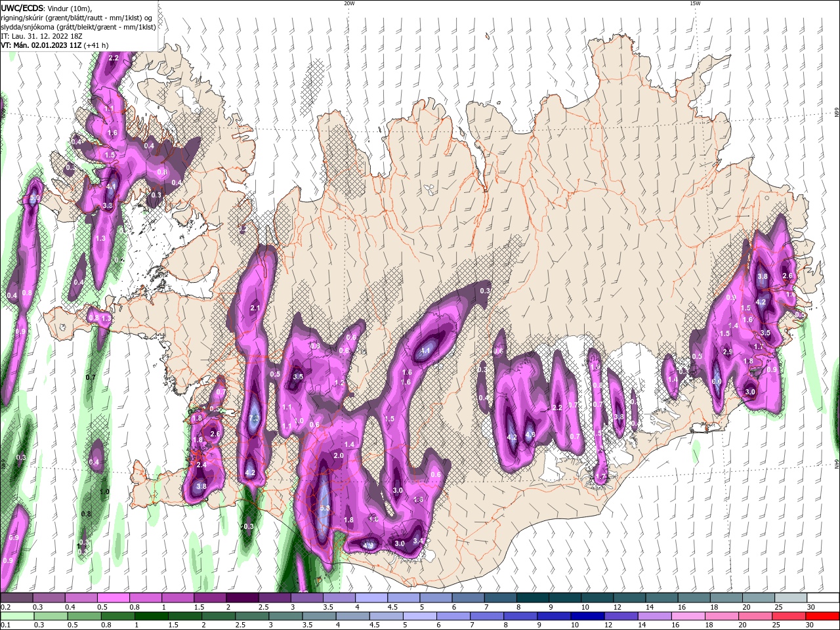This screenshot has height=630, width=840.
Task: Click the valid time 'VT: Mán. 02.01.2023 11Z' line
Action: click(x=42, y=45)
